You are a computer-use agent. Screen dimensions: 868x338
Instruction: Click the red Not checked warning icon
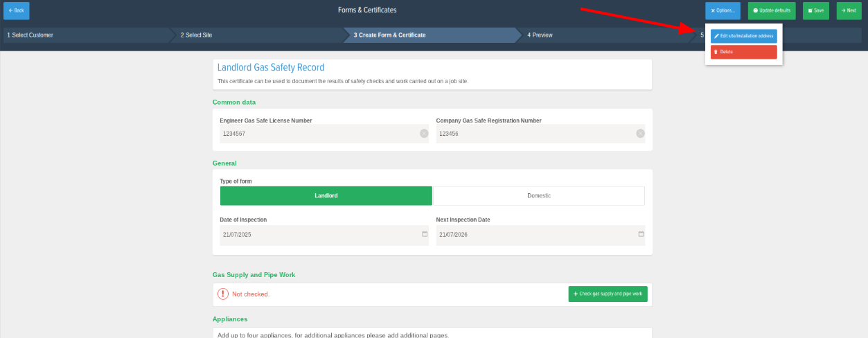(223, 294)
